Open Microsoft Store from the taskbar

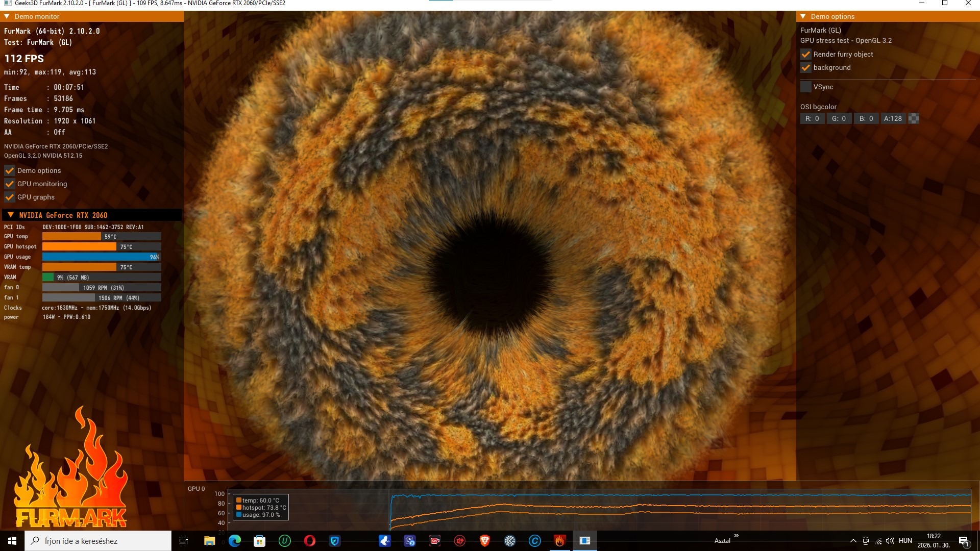pos(260,541)
